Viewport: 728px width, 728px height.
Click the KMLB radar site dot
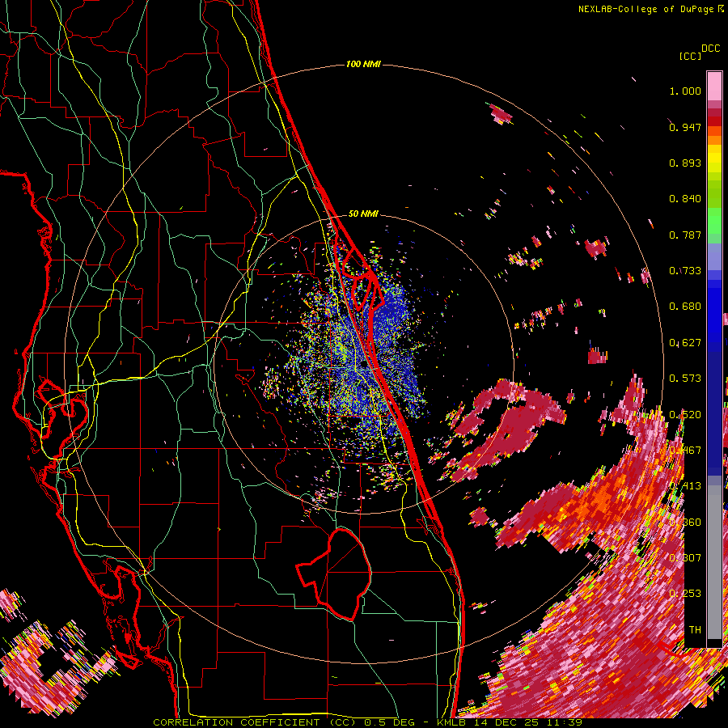click(363, 366)
